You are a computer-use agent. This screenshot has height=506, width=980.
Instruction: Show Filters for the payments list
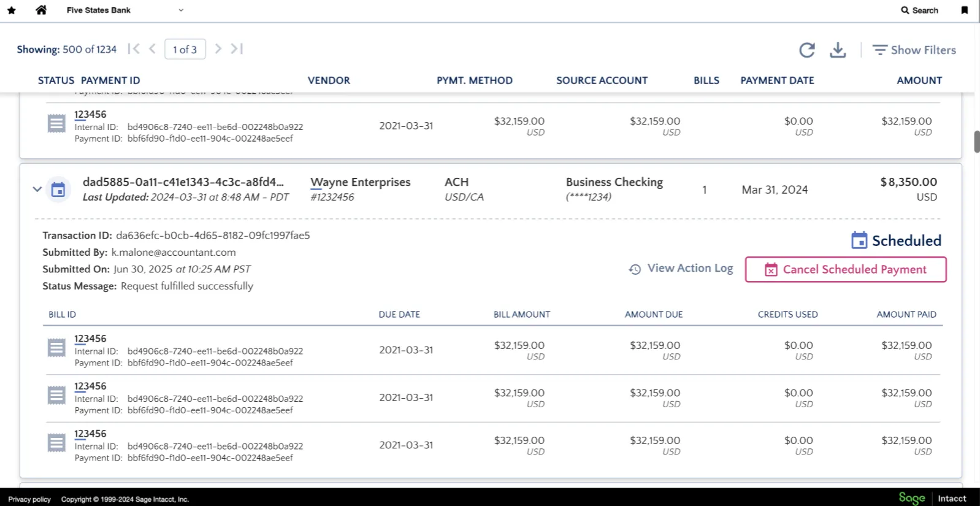pyautogui.click(x=914, y=50)
